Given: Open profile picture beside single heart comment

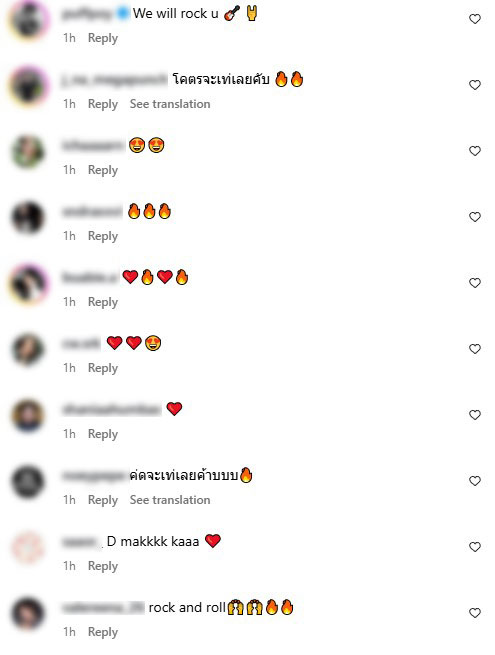Looking at the screenshot, I should 28,416.
